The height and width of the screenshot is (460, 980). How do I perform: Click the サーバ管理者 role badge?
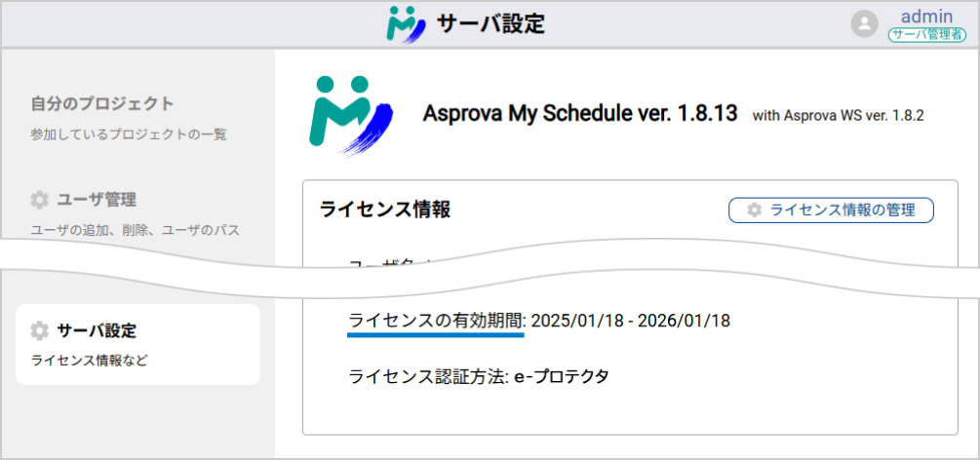[927, 35]
